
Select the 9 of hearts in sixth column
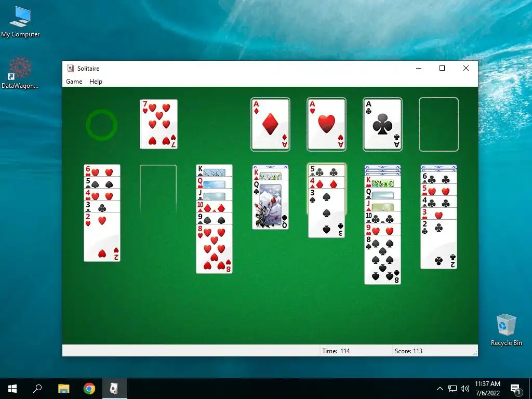[x=382, y=229]
